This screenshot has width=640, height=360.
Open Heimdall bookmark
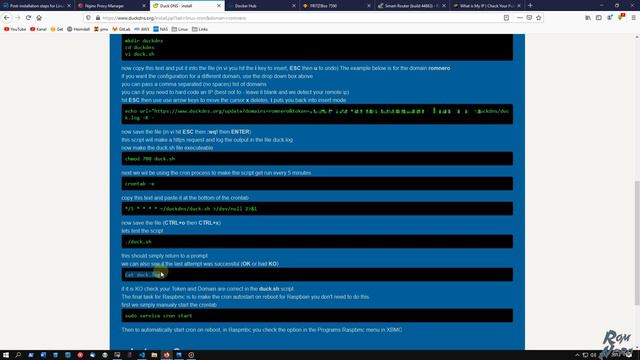click(78, 29)
